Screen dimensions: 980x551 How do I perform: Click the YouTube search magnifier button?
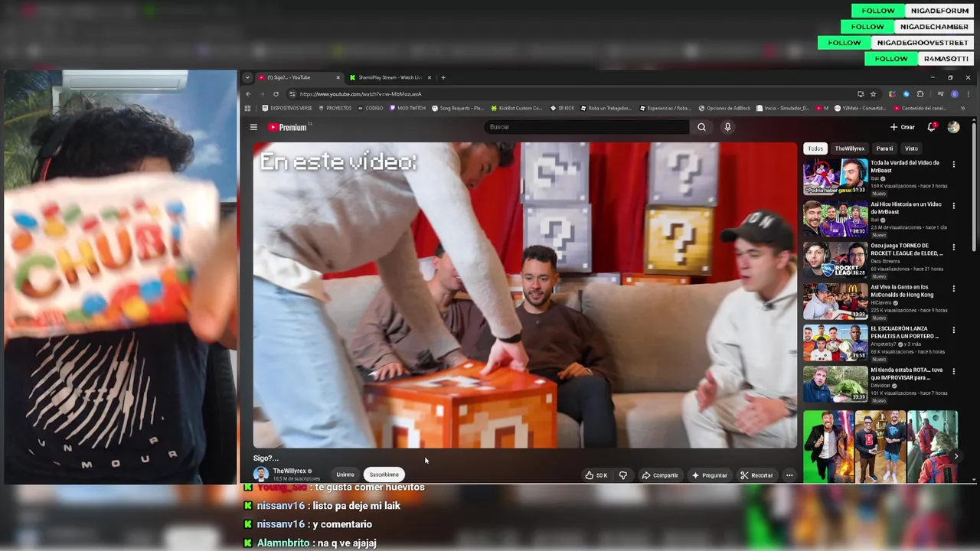pos(701,127)
